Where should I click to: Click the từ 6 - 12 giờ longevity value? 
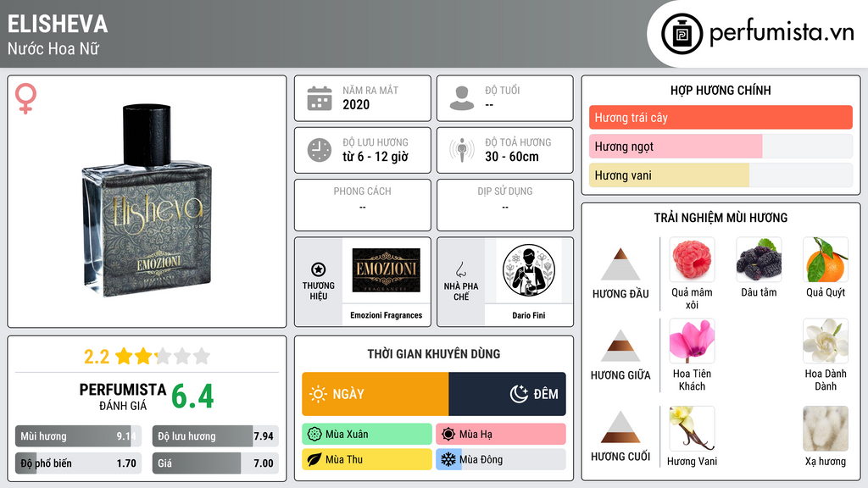tap(376, 157)
